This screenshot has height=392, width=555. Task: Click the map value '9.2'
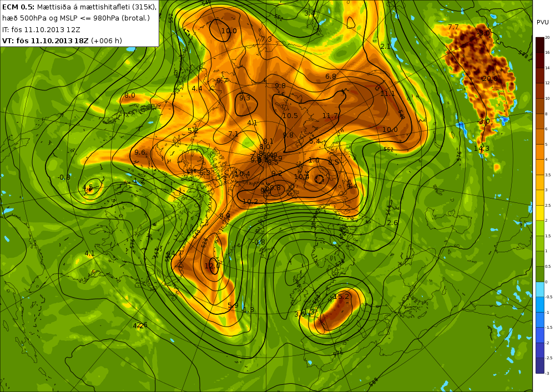point(277,174)
